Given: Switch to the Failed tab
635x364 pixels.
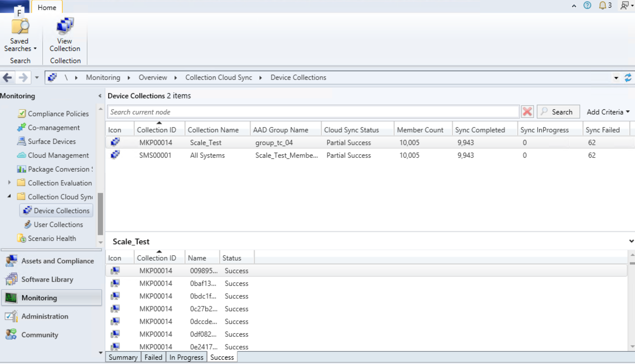Looking at the screenshot, I should 153,357.
